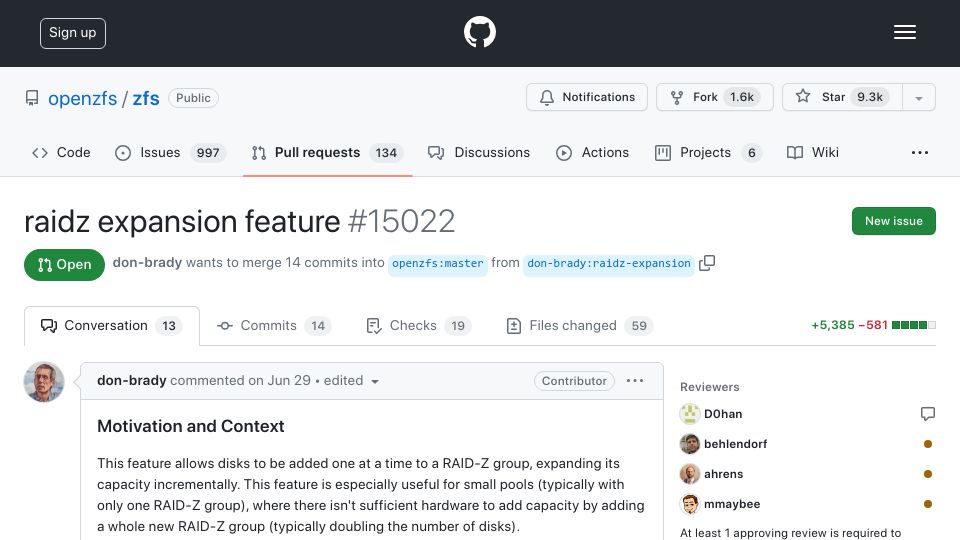Image resolution: width=960 pixels, height=540 pixels.
Task: Expand the edited history dropdown
Action: 351,381
